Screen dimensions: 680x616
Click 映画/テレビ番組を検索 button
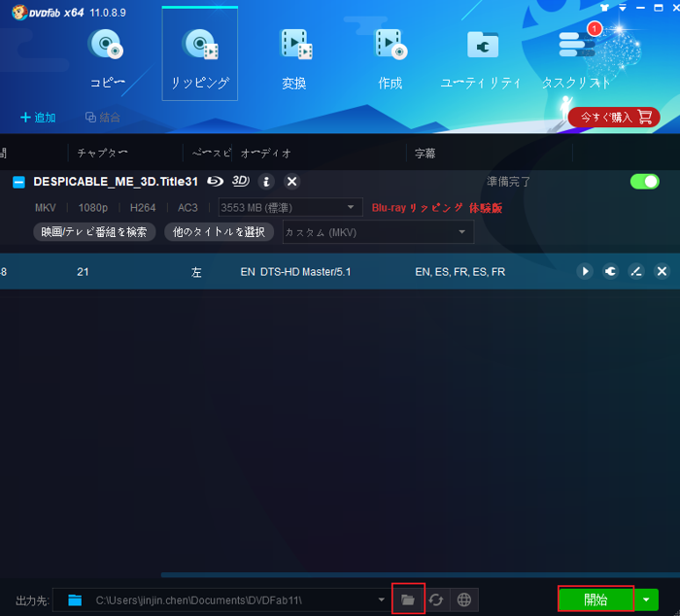[x=94, y=231]
